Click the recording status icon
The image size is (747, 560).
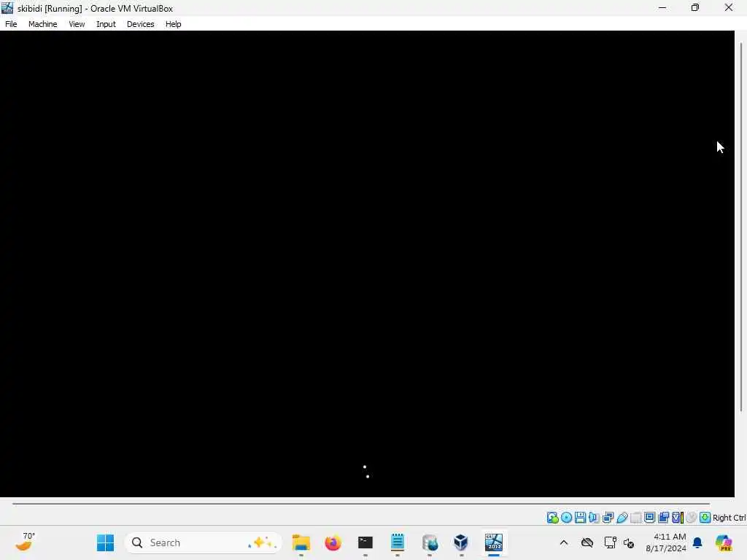point(664,518)
